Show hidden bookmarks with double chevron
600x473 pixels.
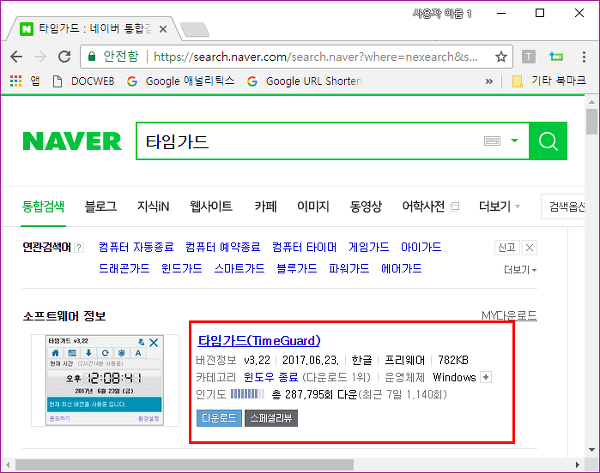pyautogui.click(x=489, y=81)
